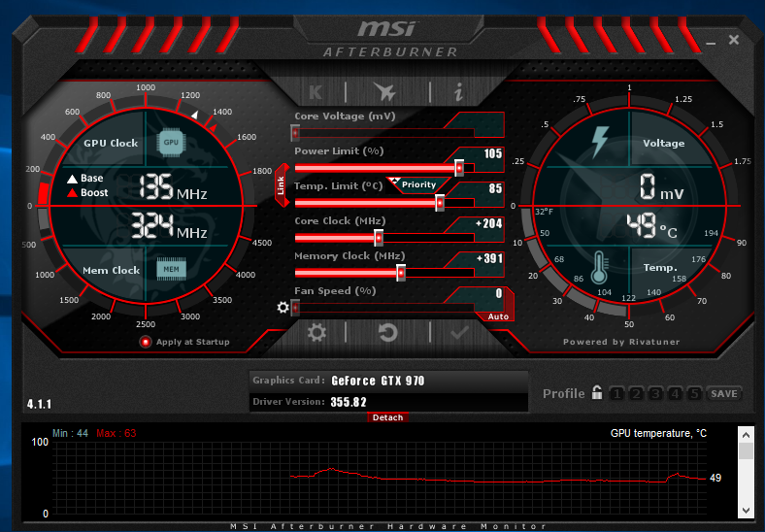Click the Power Limit slider handle
Image resolution: width=765 pixels, height=532 pixels.
[x=459, y=168]
